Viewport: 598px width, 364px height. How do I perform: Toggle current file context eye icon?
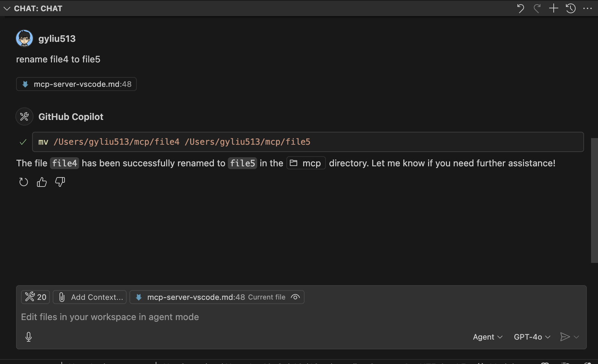[295, 297]
